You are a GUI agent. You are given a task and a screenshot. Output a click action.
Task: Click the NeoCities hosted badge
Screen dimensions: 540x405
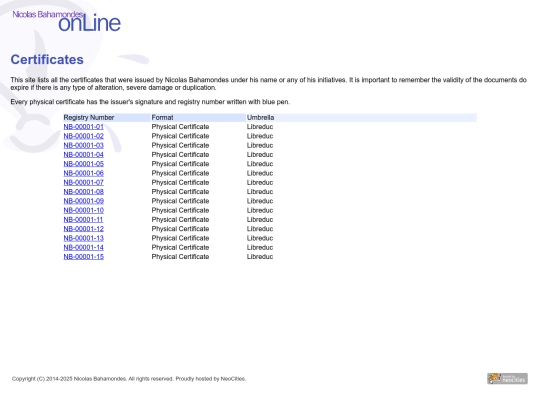point(507,378)
